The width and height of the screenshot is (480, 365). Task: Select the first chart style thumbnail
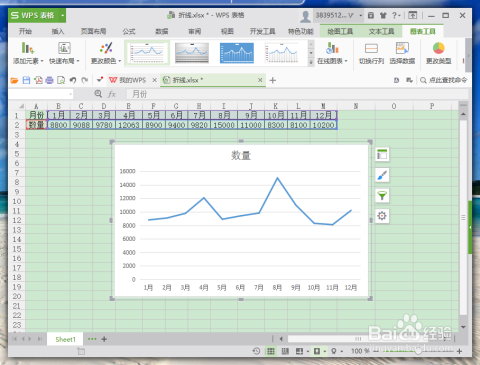point(147,53)
